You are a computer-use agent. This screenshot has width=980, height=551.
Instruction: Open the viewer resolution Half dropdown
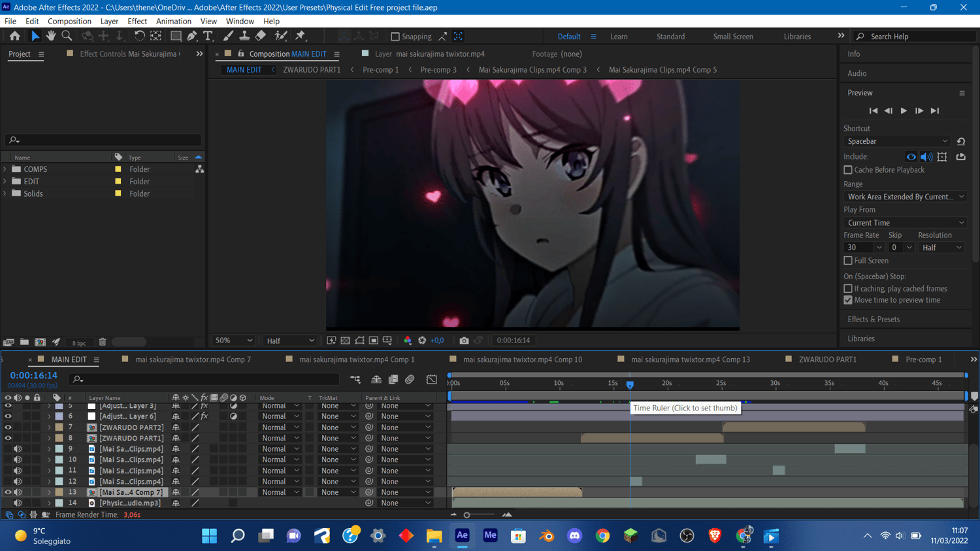[291, 341]
